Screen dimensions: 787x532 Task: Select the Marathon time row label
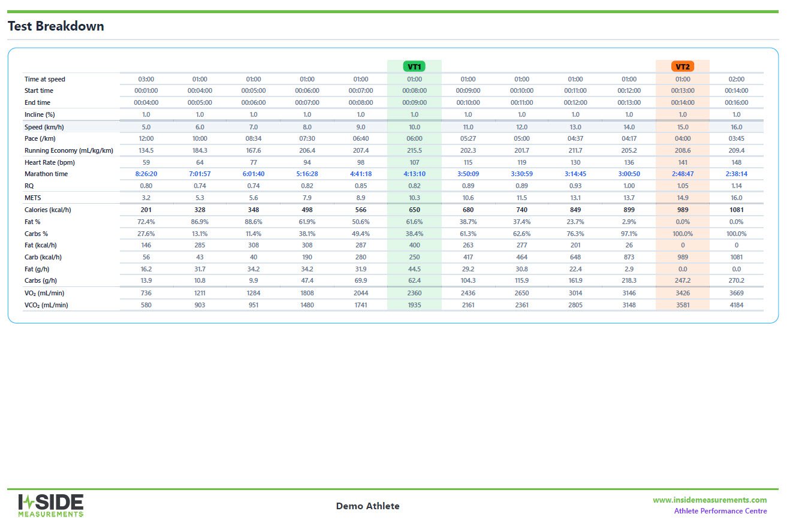tap(46, 174)
